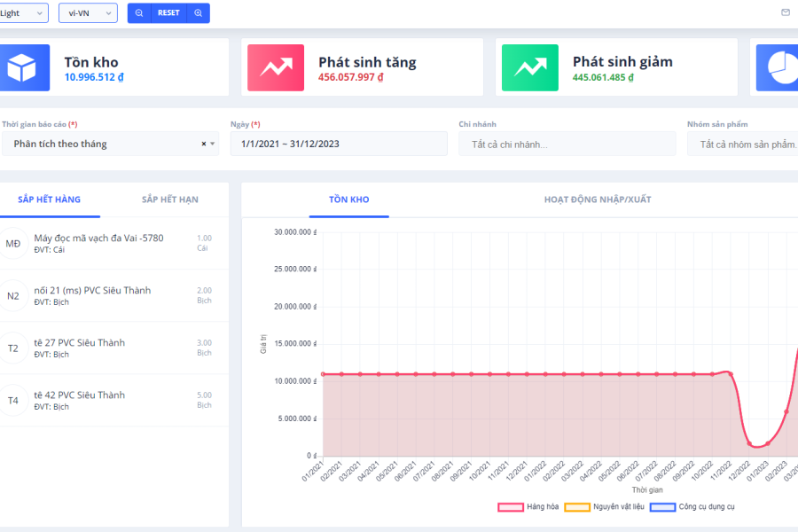Toggle Hàng hóa legend series

click(511, 507)
